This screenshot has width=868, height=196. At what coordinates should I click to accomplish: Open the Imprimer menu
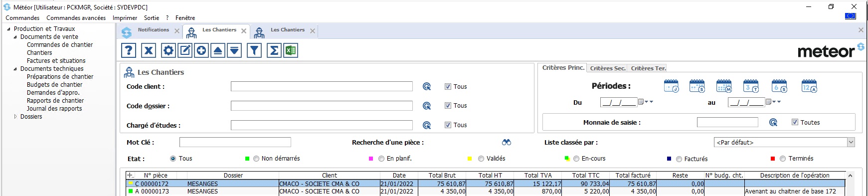pos(125,18)
